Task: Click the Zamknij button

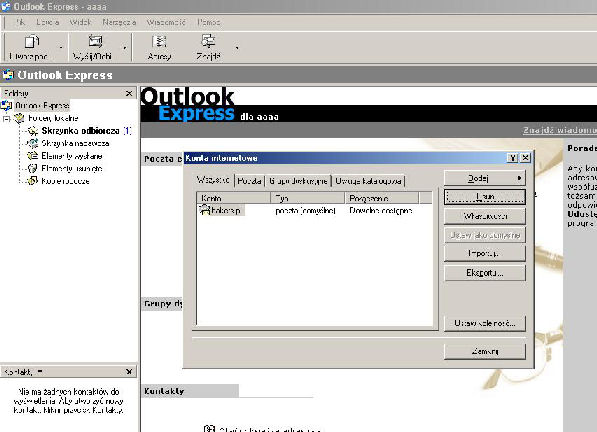Action: (x=485, y=352)
